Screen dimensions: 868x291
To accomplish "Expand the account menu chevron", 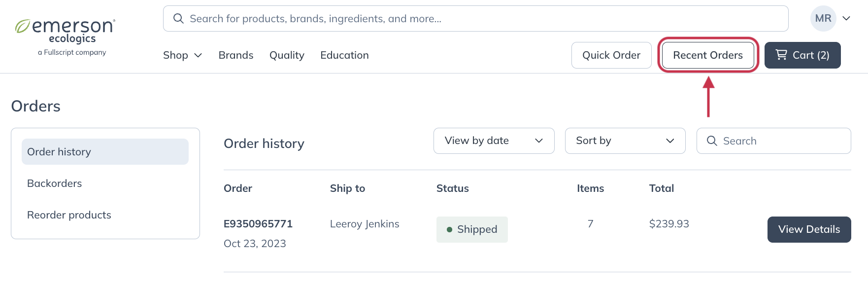I will click(x=846, y=19).
